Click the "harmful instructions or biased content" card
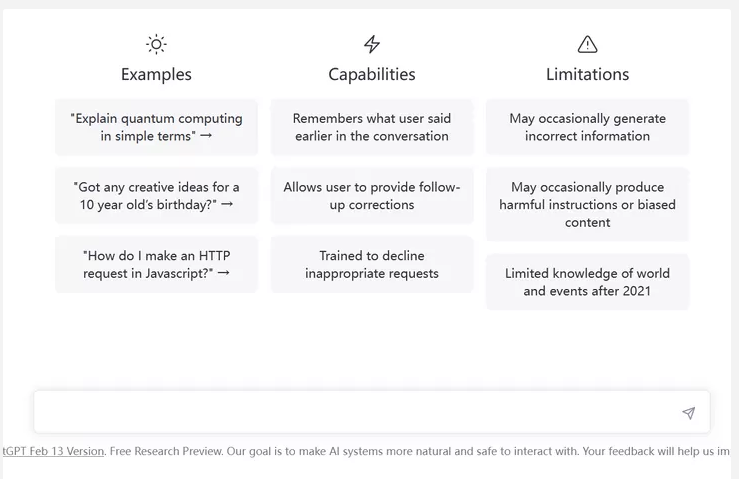 click(x=587, y=204)
